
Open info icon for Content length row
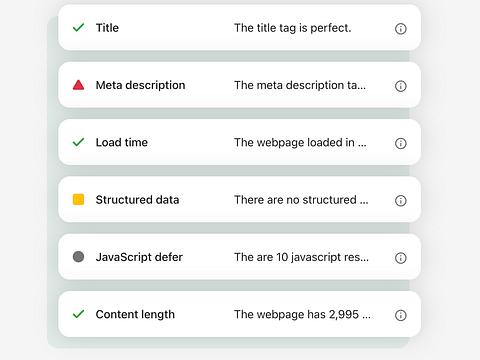[x=400, y=315]
